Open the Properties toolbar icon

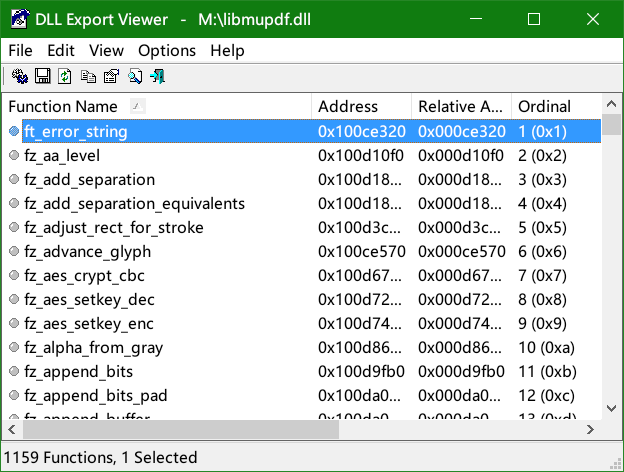(x=111, y=76)
